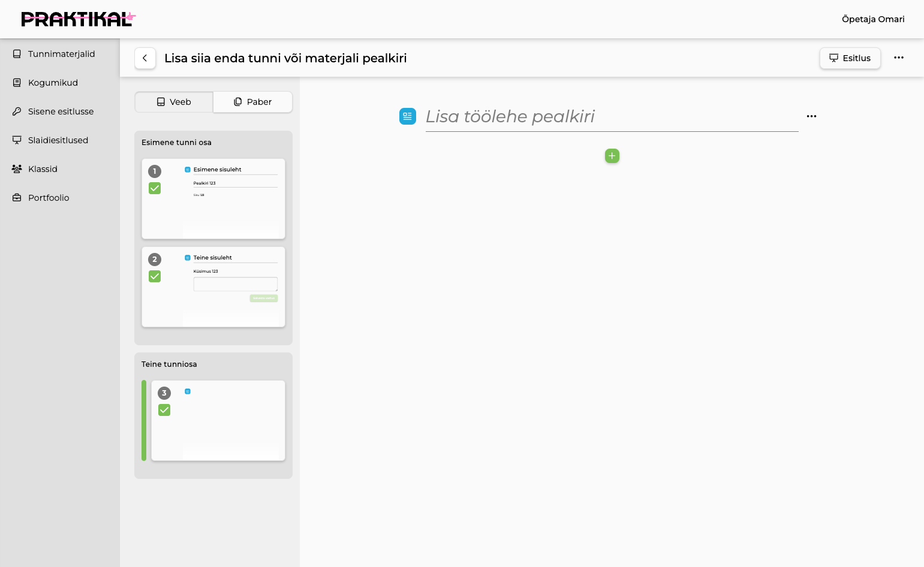Add a new block with green plus
Viewport: 924px width, 567px height.
(x=612, y=156)
